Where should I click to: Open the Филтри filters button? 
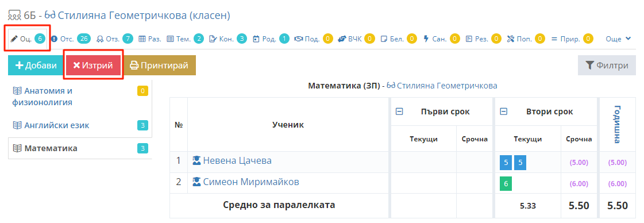(607, 66)
